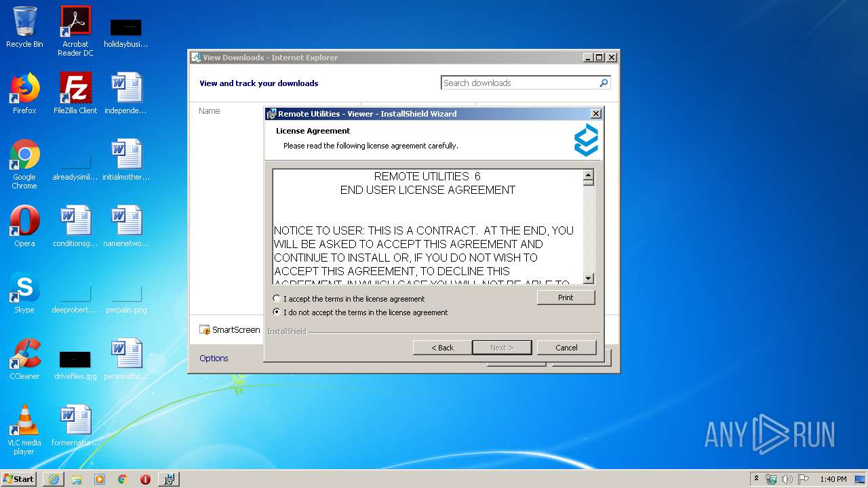
Task: Open Google Chrome desktop shortcut
Action: 24,164
